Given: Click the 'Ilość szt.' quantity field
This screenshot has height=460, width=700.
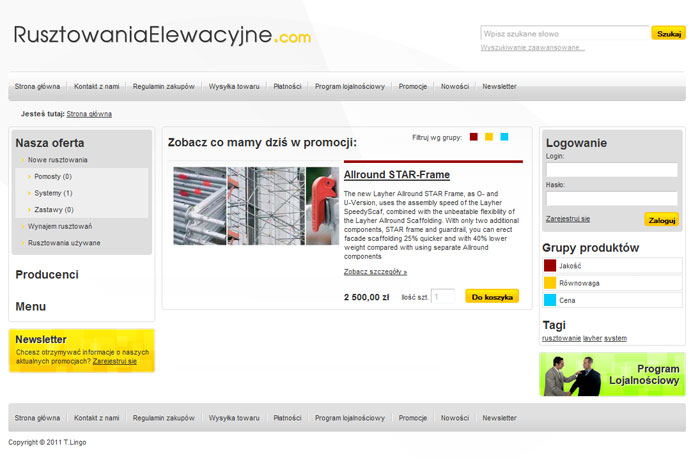Looking at the screenshot, I should click(442, 297).
